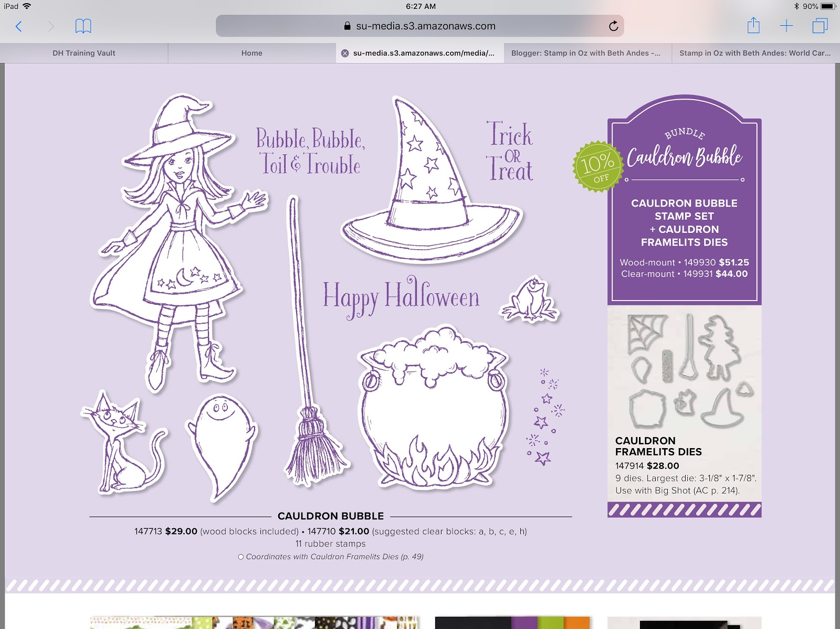
Task: Tap Coordinates with Cauldron Framelits Dies note
Action: click(x=331, y=557)
